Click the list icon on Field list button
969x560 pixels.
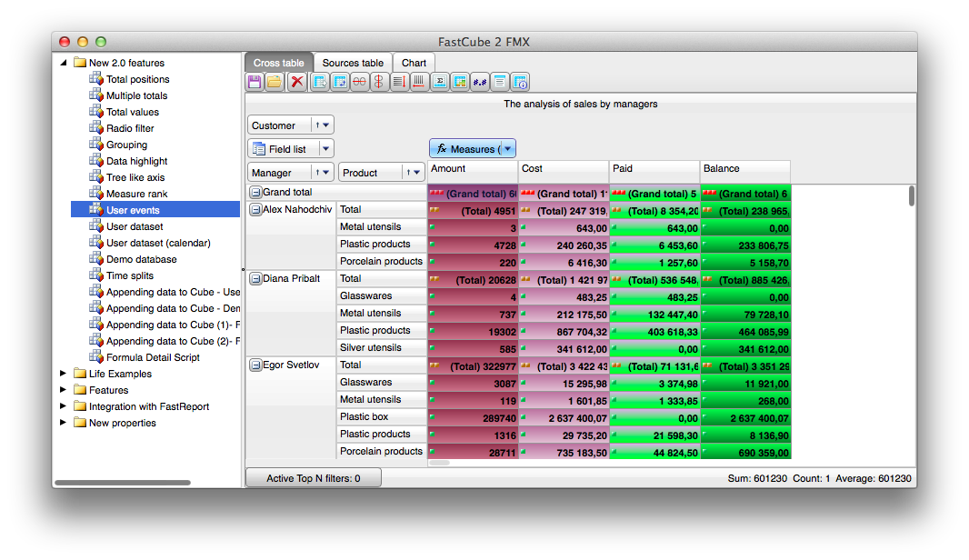(259, 149)
